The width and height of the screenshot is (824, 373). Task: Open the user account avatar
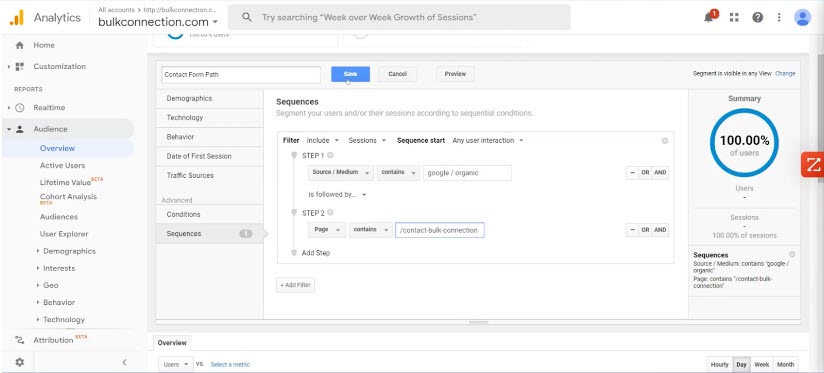(802, 17)
